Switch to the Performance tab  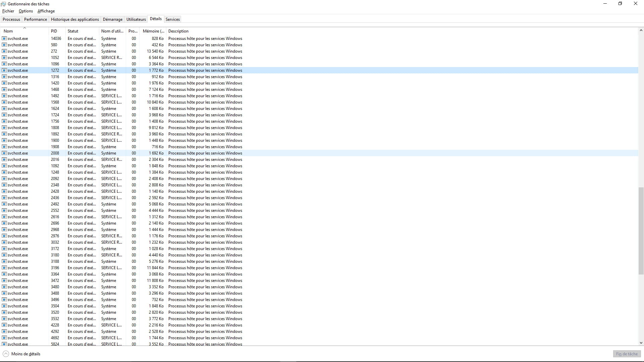coord(36,19)
